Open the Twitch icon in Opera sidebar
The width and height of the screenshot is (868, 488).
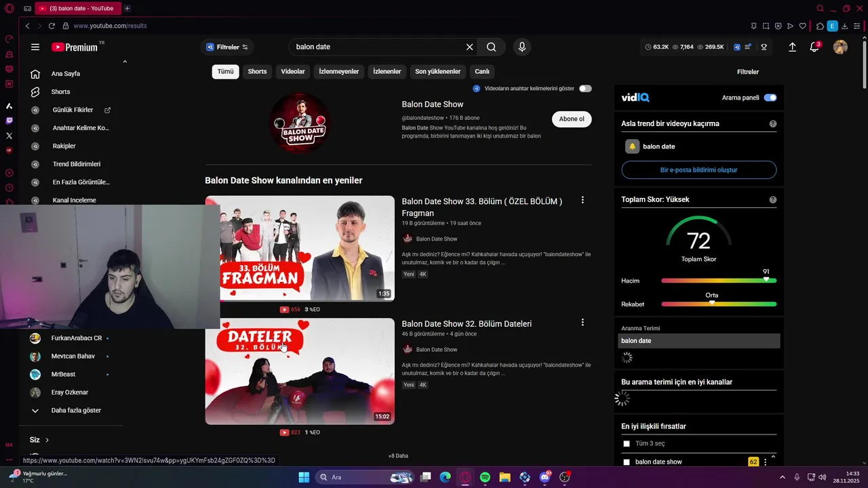click(x=9, y=121)
